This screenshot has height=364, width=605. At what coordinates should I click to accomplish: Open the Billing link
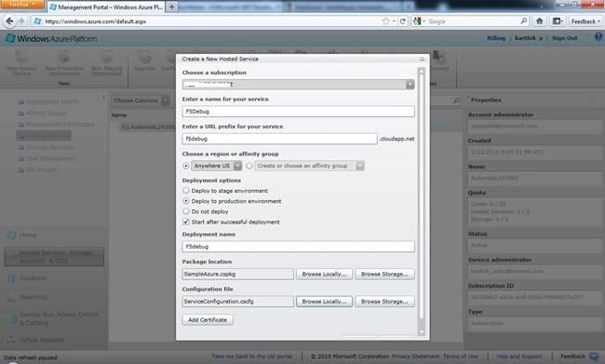(496, 38)
